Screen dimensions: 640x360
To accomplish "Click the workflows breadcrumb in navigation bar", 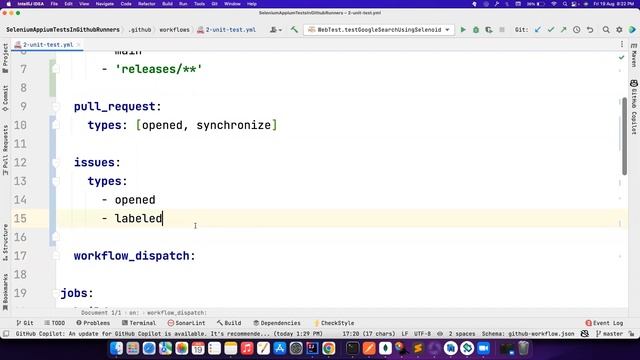I will tap(174, 30).
